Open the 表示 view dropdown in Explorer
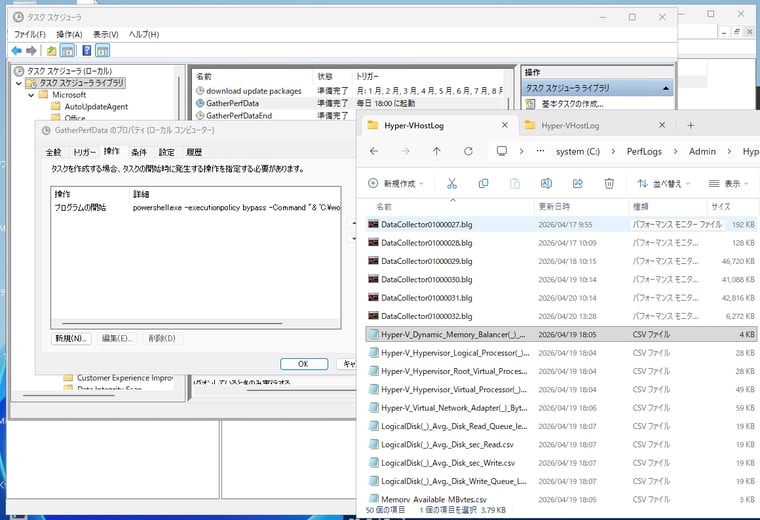 [728, 183]
